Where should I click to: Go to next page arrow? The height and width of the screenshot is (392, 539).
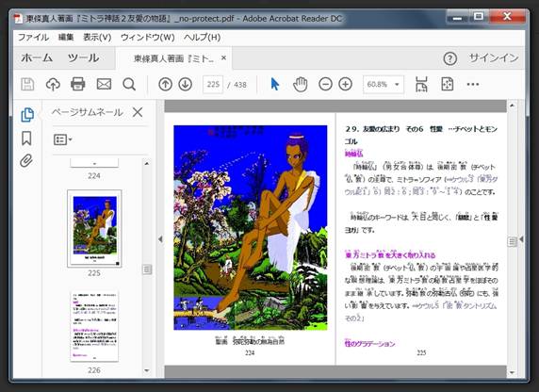click(186, 84)
